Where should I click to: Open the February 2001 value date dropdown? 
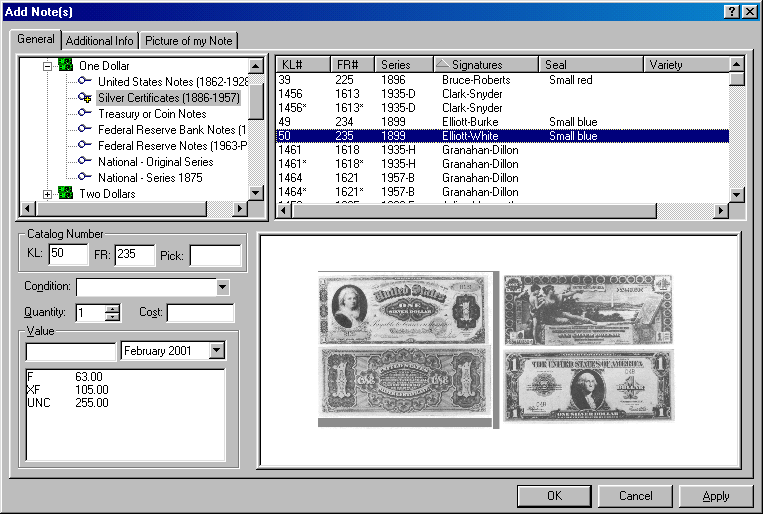pos(217,350)
